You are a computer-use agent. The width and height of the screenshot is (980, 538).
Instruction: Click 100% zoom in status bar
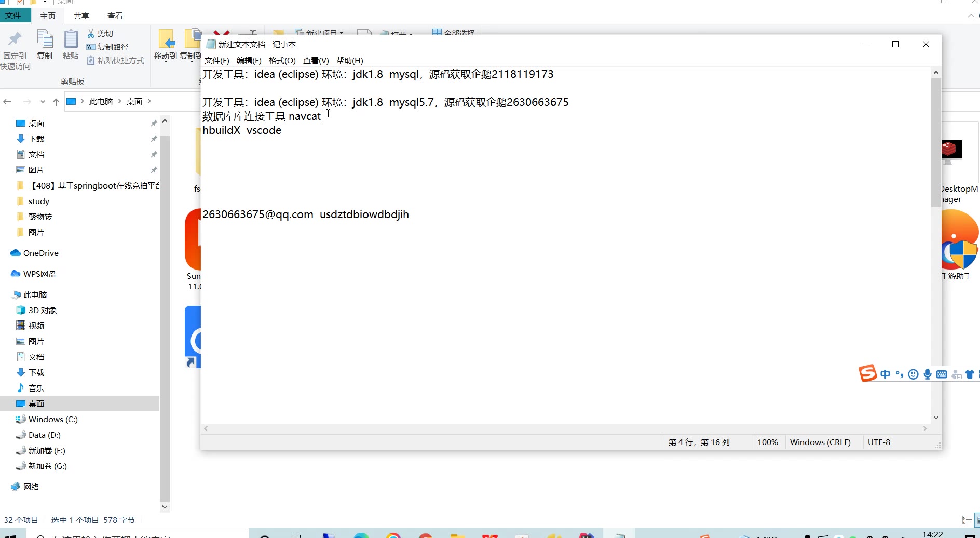[x=767, y=442]
